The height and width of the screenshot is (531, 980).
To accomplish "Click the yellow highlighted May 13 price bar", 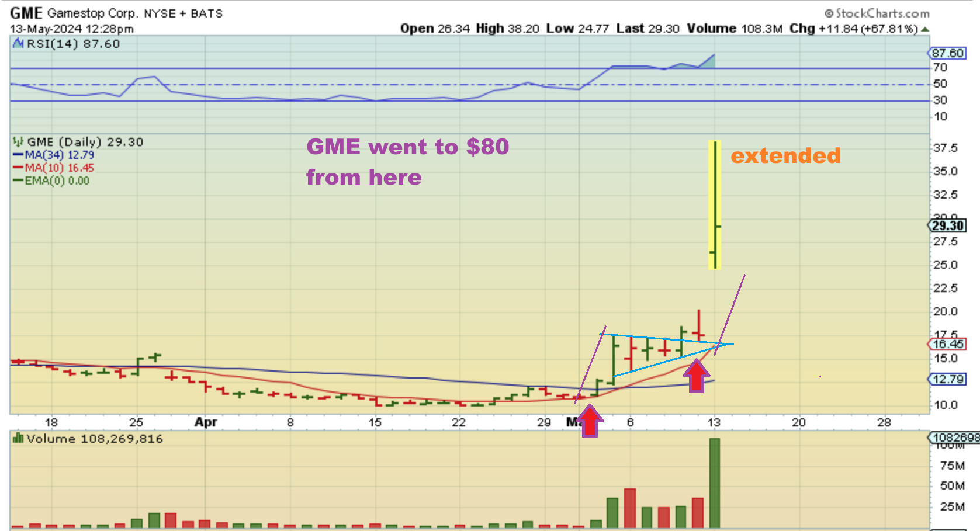I will point(715,204).
